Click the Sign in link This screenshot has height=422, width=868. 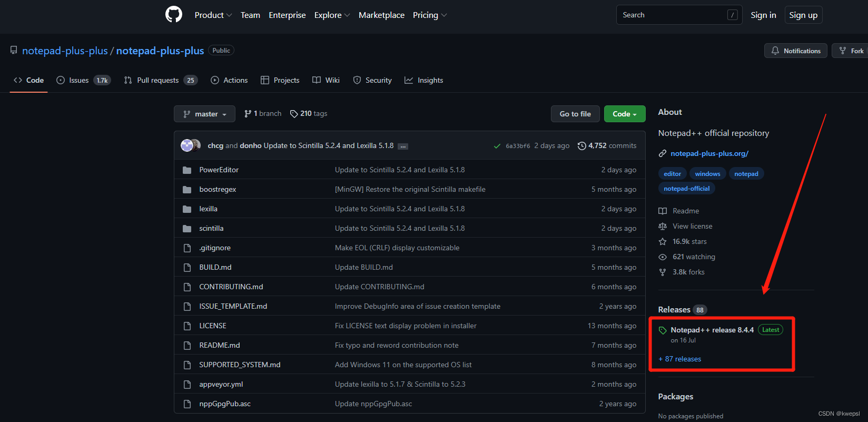point(763,15)
